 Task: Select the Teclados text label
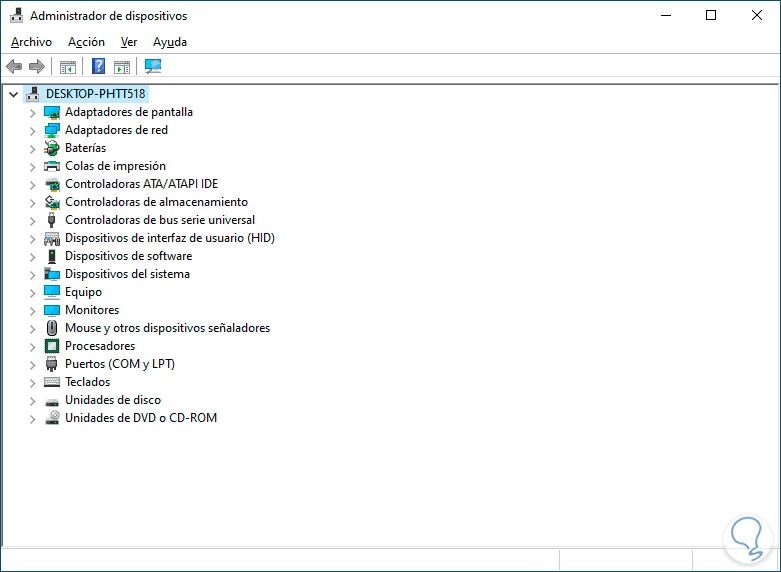[x=88, y=382]
